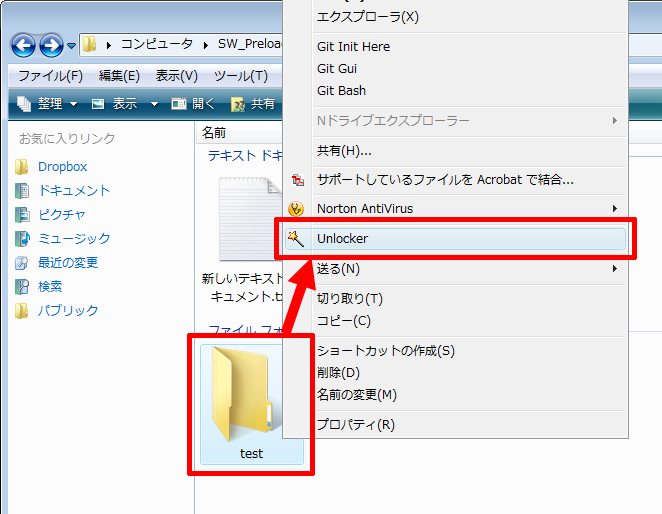Viewport: 662px width, 514px height.
Task: Click the 開く toolbar button
Action: click(x=193, y=103)
